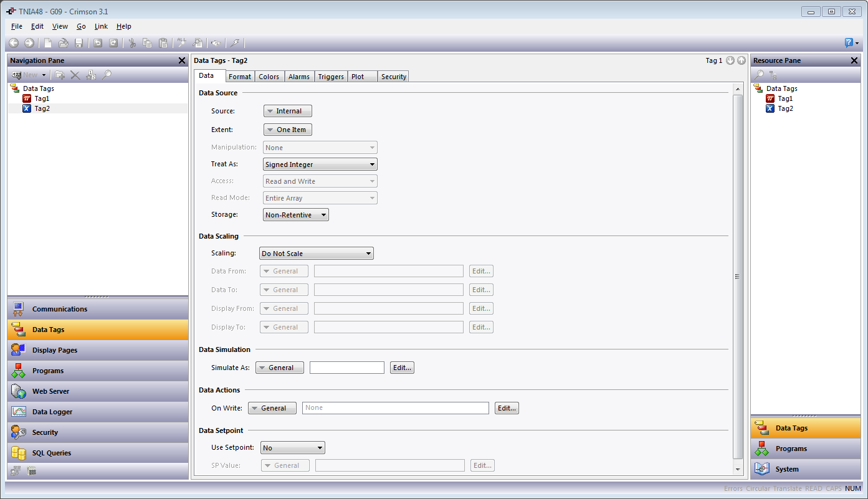Open the Help menu
This screenshot has height=499, width=868.
coord(124,26)
